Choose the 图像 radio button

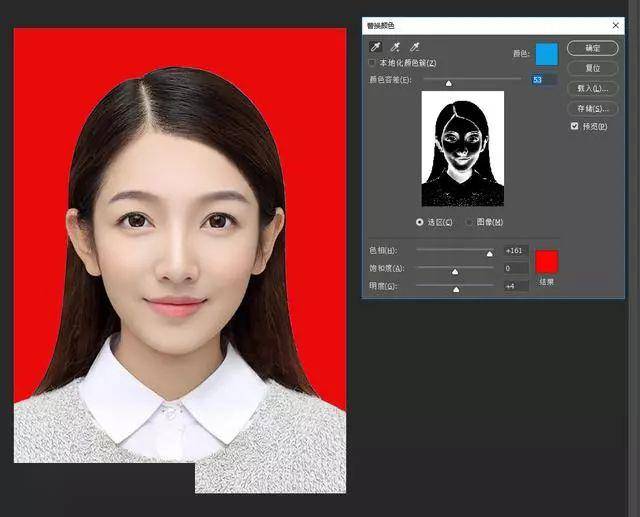(x=469, y=222)
